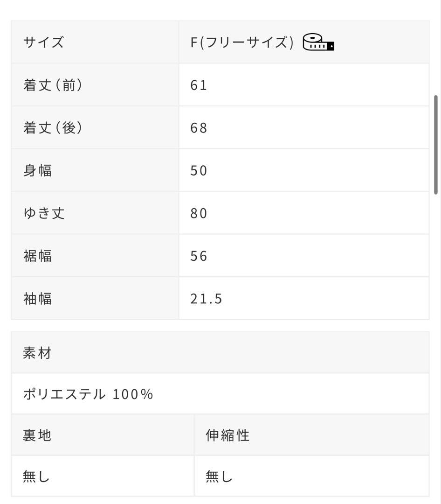The width and height of the screenshot is (441, 504).
Task: Click the 伸縮性 stretch header cell
Action: (311, 435)
